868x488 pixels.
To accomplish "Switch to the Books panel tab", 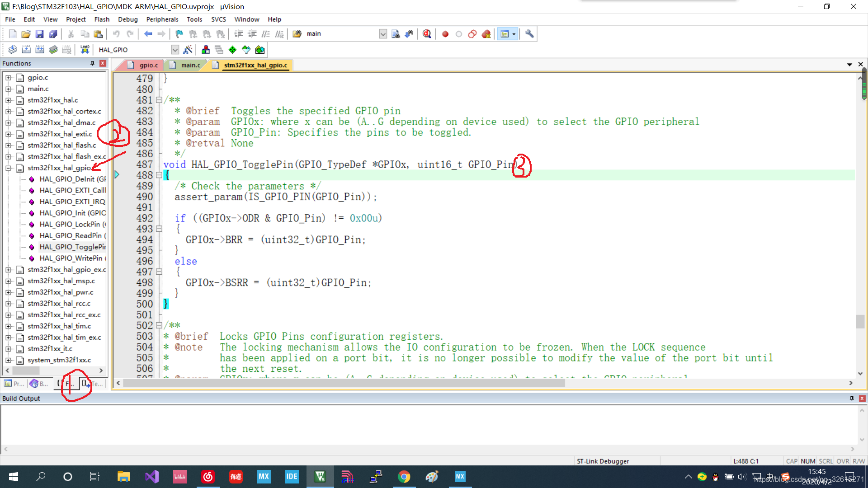I will click(39, 384).
